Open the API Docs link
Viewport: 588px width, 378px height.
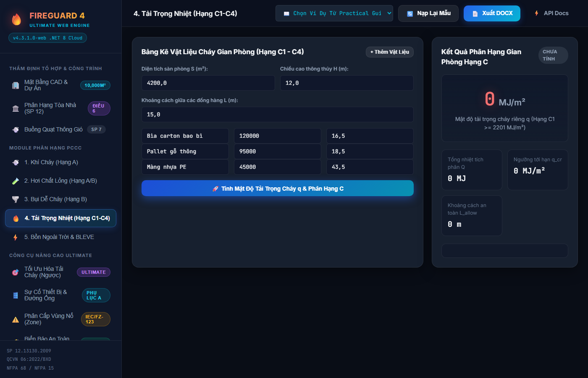[551, 13]
